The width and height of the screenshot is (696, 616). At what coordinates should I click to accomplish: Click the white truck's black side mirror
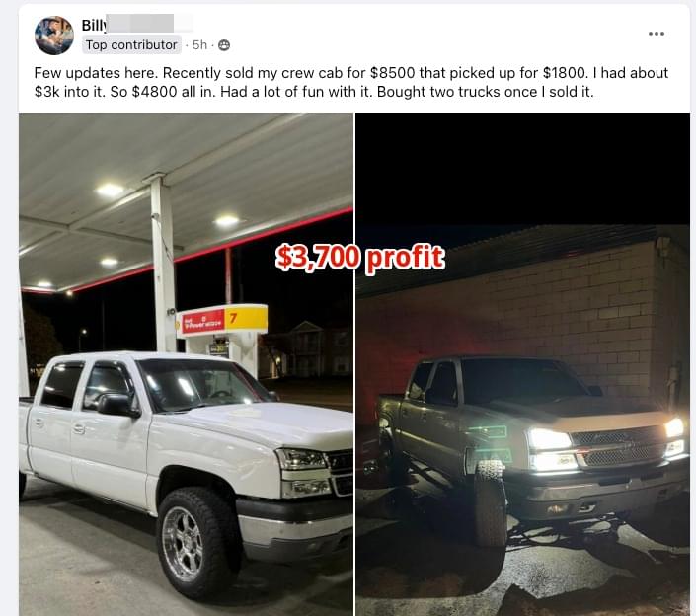pyautogui.click(x=118, y=405)
